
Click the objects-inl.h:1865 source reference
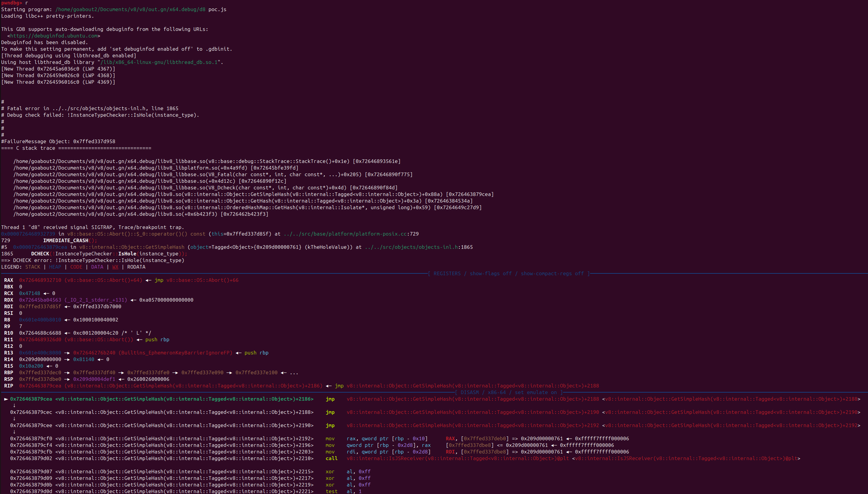coord(419,247)
